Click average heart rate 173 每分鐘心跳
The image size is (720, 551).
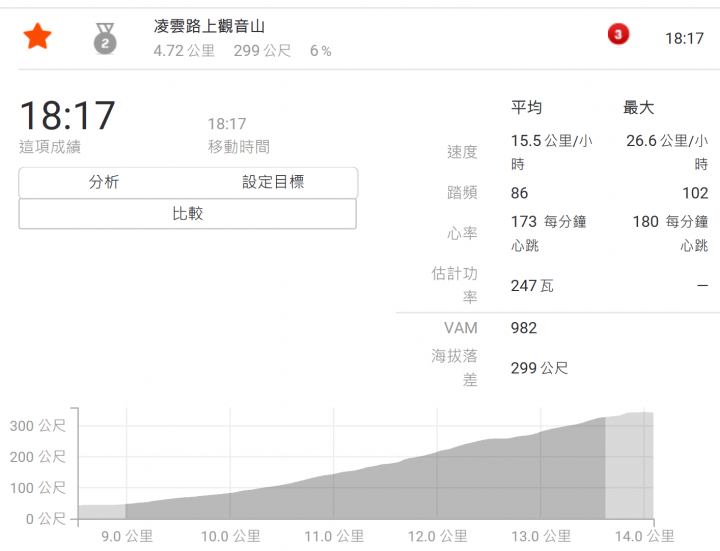(549, 233)
